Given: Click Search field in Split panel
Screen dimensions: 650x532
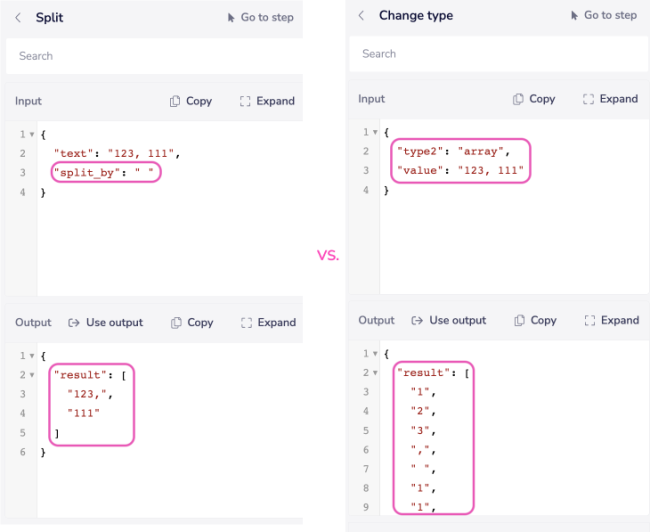Looking at the screenshot, I should 154,56.
